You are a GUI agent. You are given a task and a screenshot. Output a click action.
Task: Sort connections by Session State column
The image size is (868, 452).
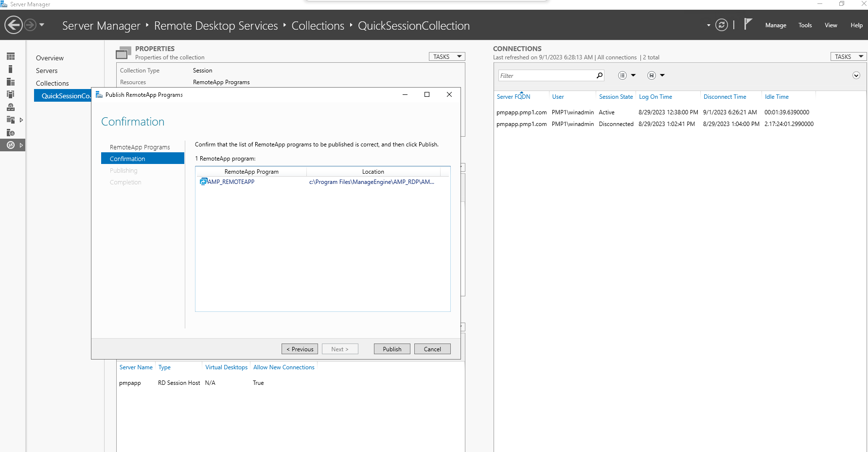click(x=616, y=97)
